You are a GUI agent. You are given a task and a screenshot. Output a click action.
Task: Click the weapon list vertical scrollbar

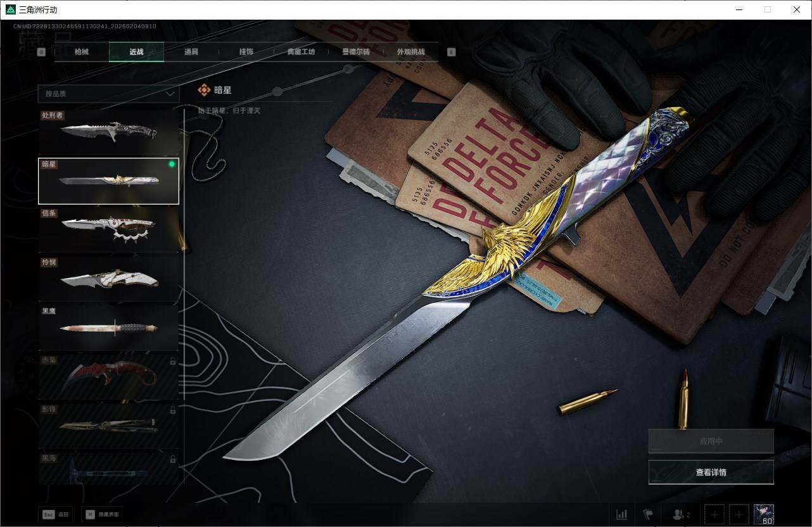(184, 298)
